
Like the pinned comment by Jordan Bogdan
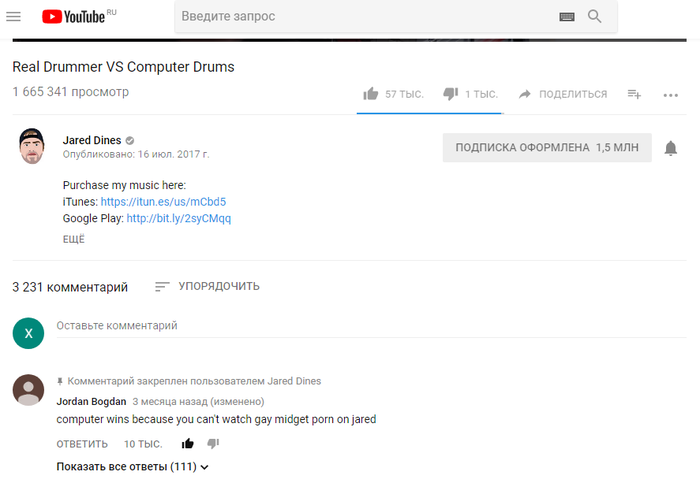point(187,443)
